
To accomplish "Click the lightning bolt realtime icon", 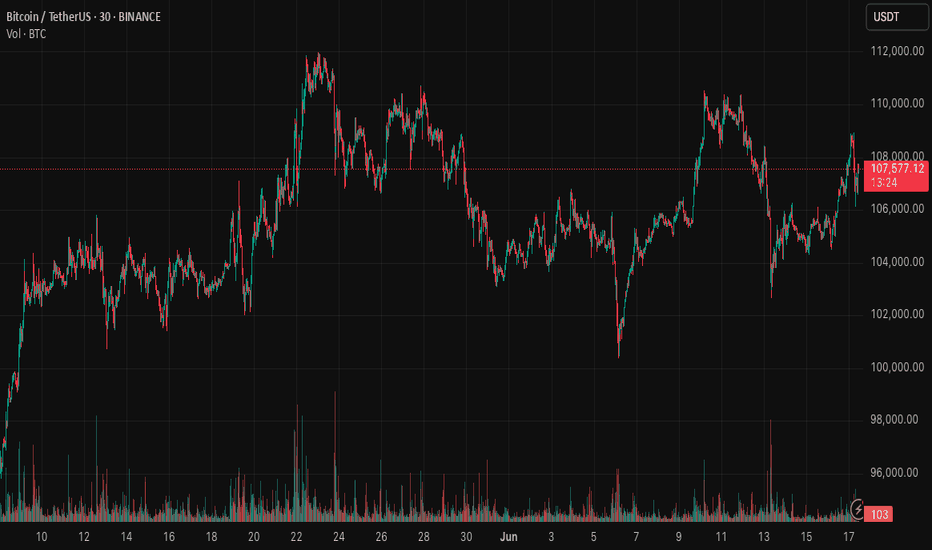I will [858, 510].
